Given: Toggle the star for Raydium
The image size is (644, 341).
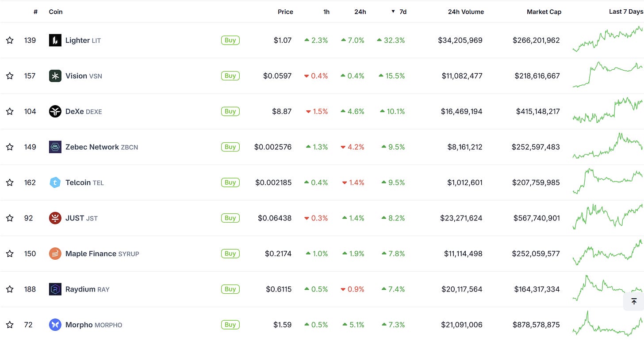Looking at the screenshot, I should point(10,289).
